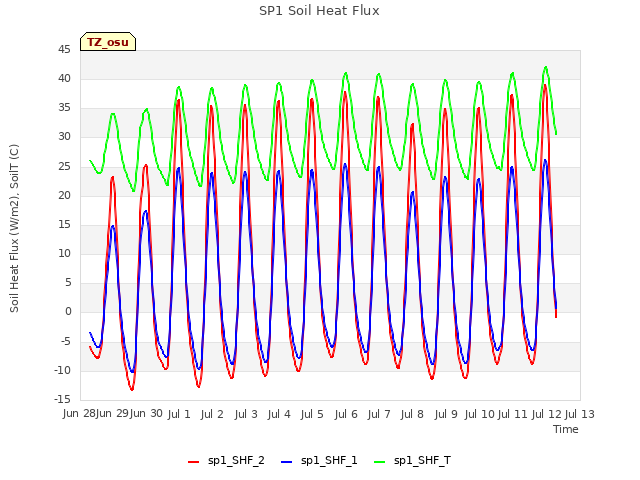
Task: Click the red curve peak on Jul 8
Action: (413, 124)
